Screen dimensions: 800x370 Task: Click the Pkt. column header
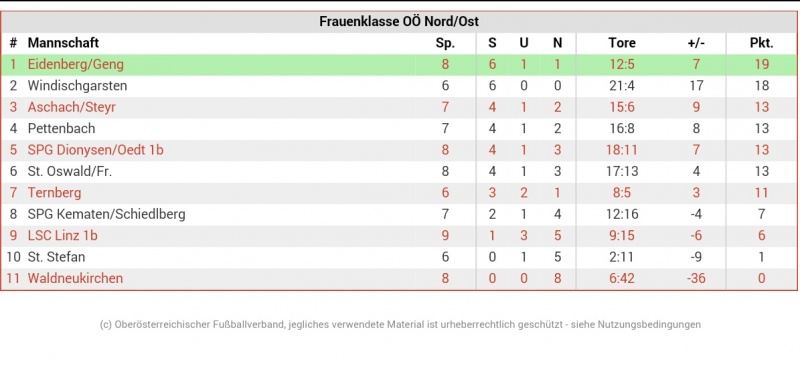click(762, 43)
